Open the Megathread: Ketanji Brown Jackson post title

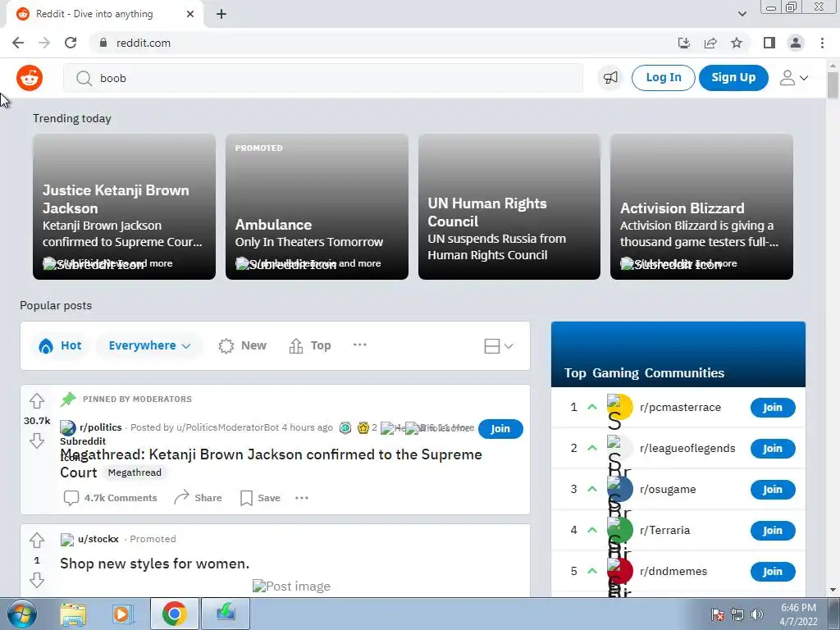[271, 463]
